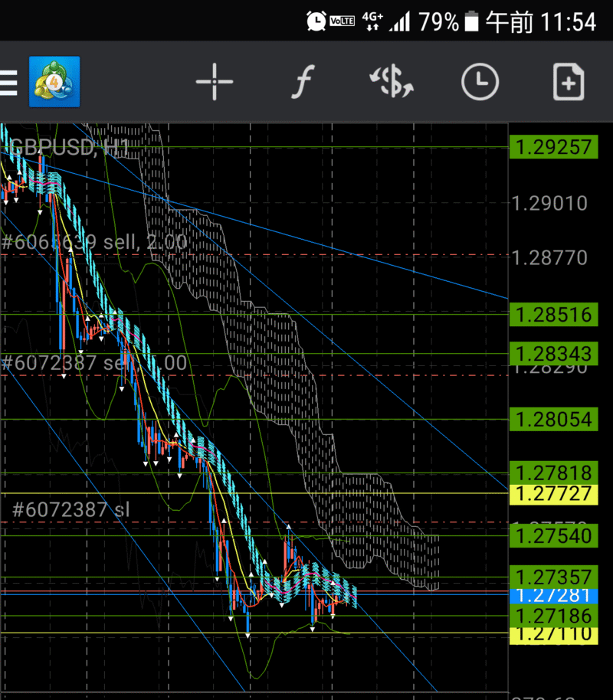
Task: Tap the 1.28054 green price label
Action: click(553, 419)
